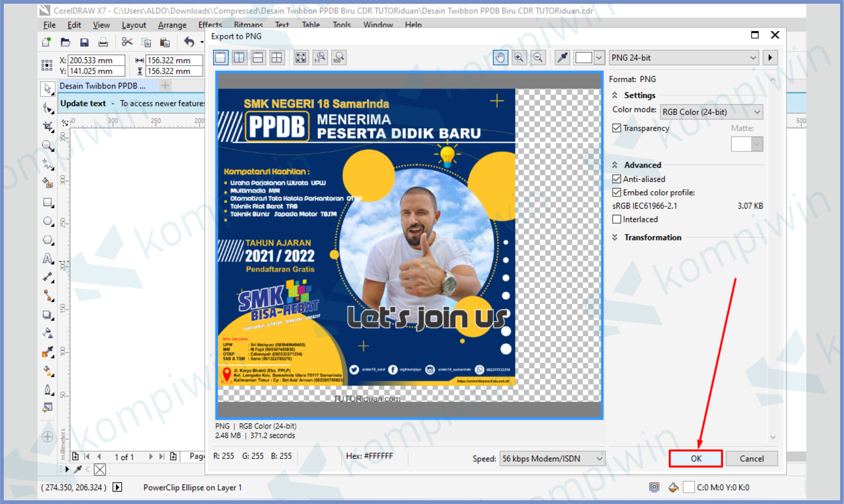Viewport: 844px width, 504px height.
Task: Click the Cancel button
Action: (x=751, y=459)
